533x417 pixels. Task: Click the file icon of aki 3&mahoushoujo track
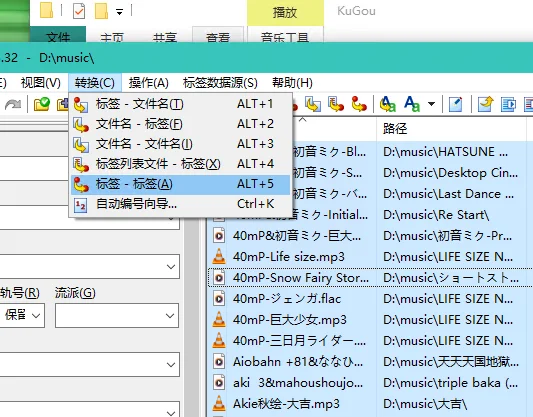click(219, 383)
